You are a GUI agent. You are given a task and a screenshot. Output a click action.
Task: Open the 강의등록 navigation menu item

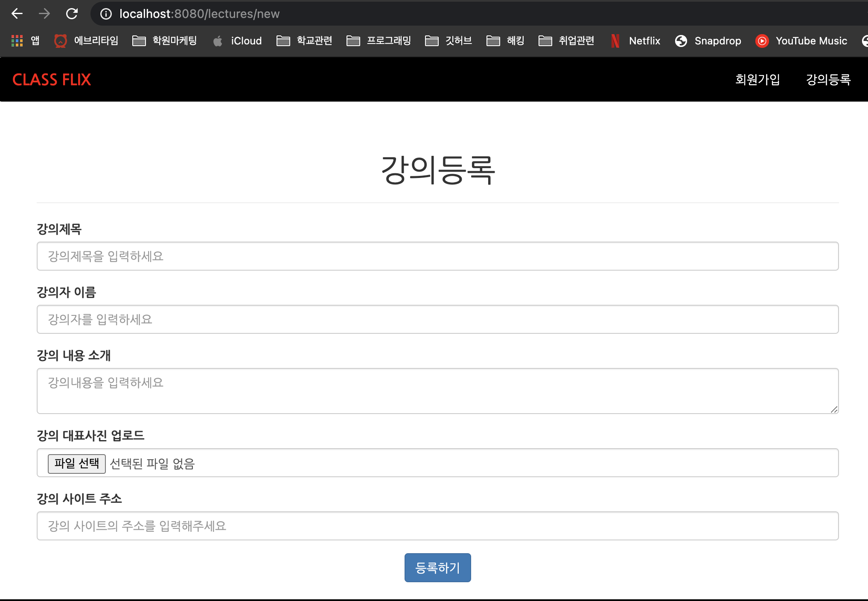[x=828, y=79]
